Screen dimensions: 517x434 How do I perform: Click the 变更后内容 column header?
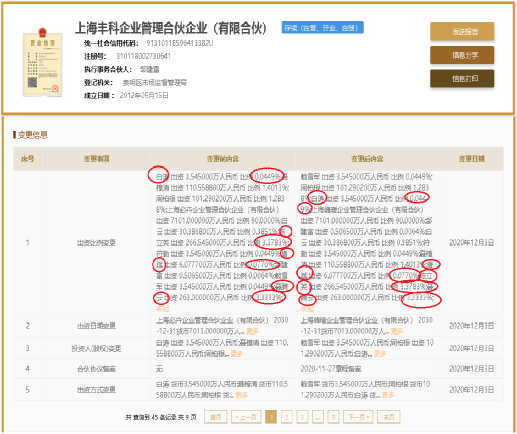367,159
